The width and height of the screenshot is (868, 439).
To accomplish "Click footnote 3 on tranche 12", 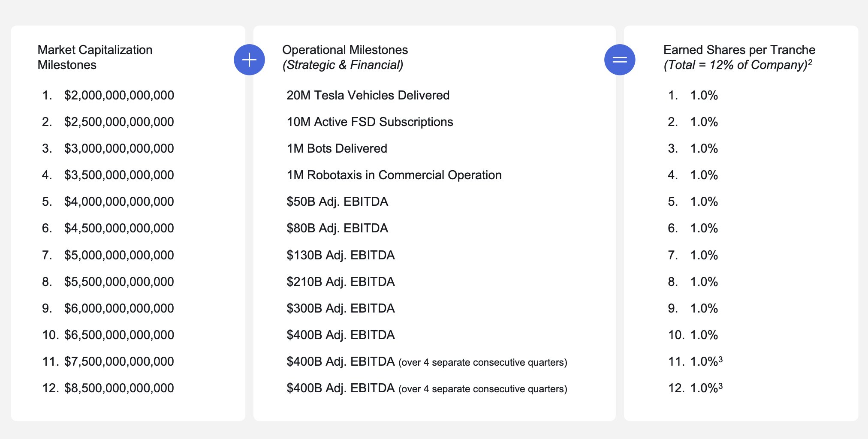I will coord(720,386).
